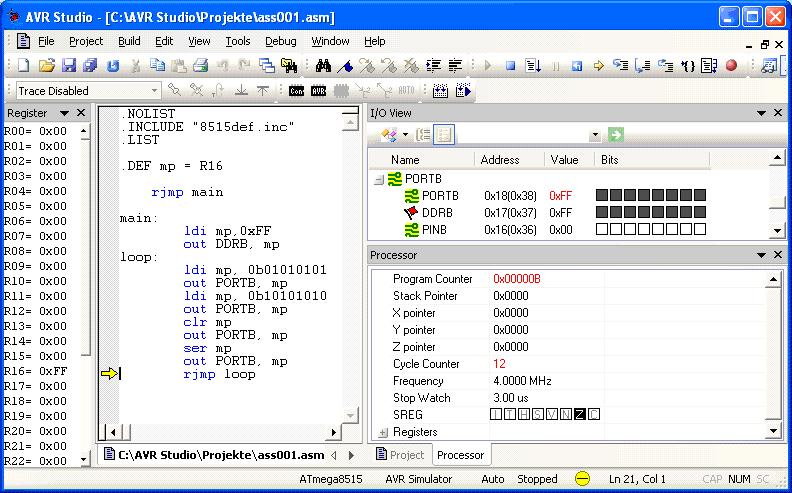The image size is (792, 493).
Task: Collapse the PORTB tree node in I/O View
Action: point(378,179)
